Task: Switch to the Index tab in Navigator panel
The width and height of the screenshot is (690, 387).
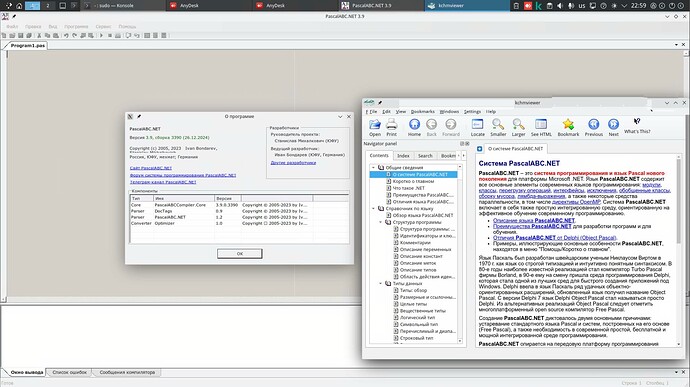Action: (403, 156)
